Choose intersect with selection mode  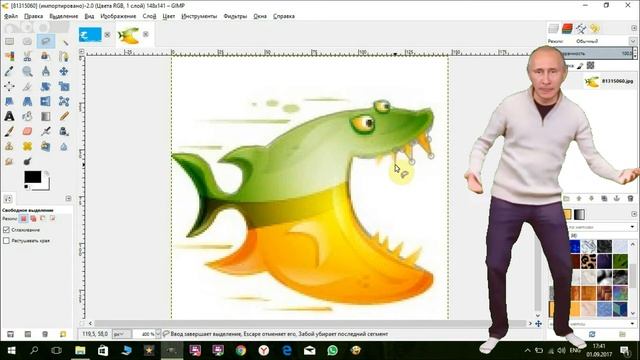(x=52, y=219)
